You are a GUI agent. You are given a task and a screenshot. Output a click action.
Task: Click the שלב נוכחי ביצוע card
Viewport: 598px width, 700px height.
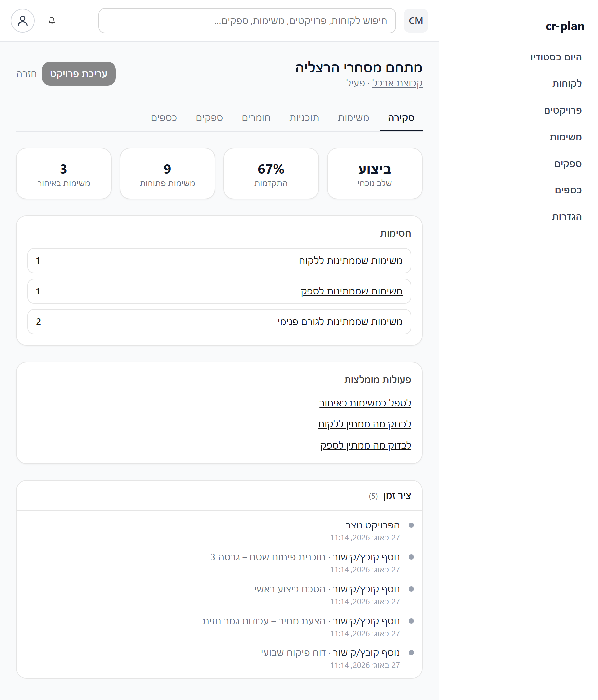tap(374, 174)
